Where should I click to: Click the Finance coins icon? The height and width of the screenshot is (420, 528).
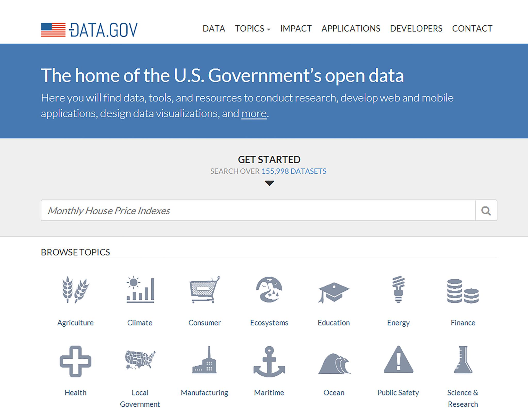(463, 291)
